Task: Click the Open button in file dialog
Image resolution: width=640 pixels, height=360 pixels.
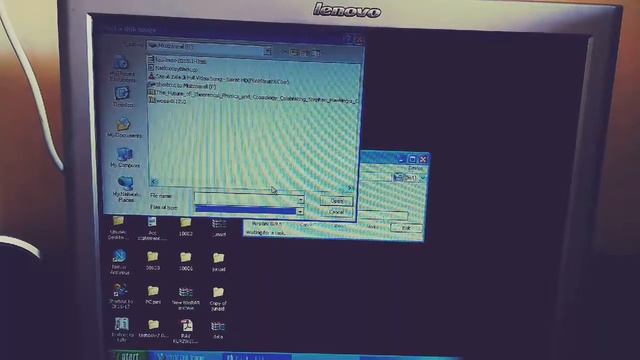Action: pos(336,201)
